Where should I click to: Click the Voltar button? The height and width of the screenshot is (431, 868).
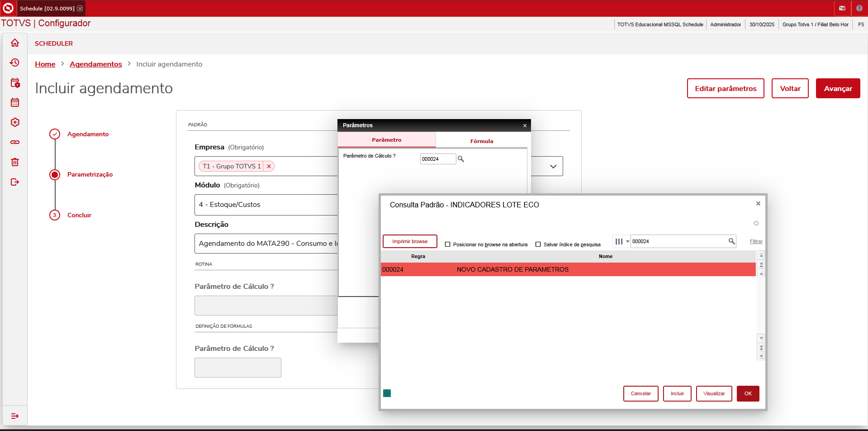pos(790,88)
